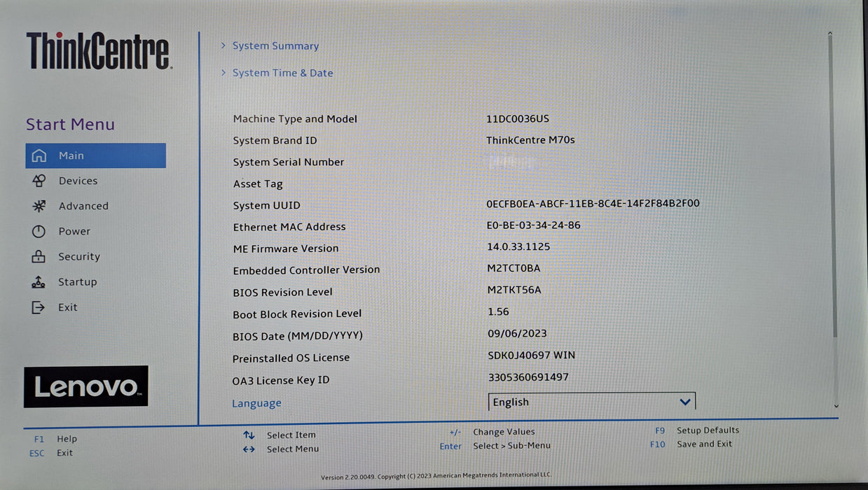This screenshot has width=868, height=490.
Task: Click Preinstalled OS License SDK0J40697 WIN
Action: (x=532, y=355)
